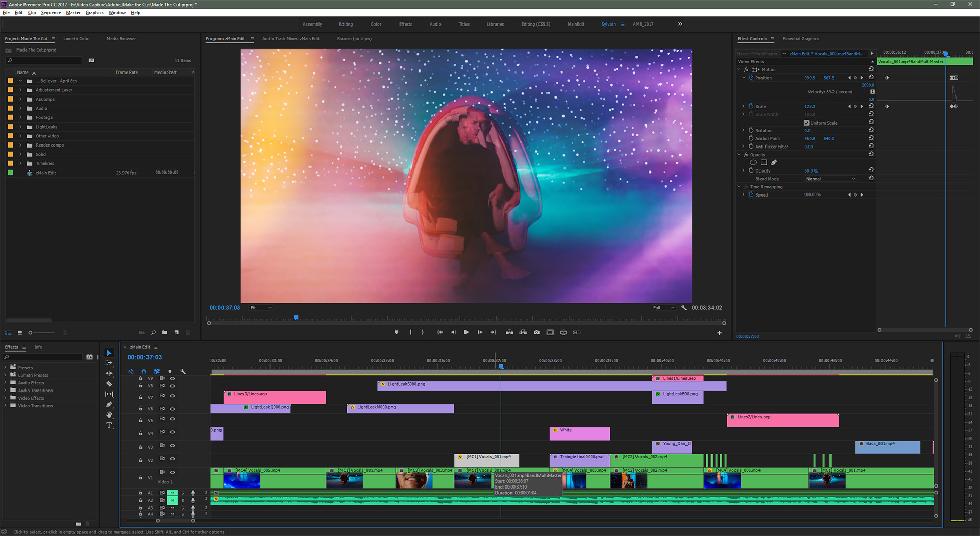The height and width of the screenshot is (536, 980).
Task: Open the Blend Mode Normal dropdown
Action: point(830,179)
